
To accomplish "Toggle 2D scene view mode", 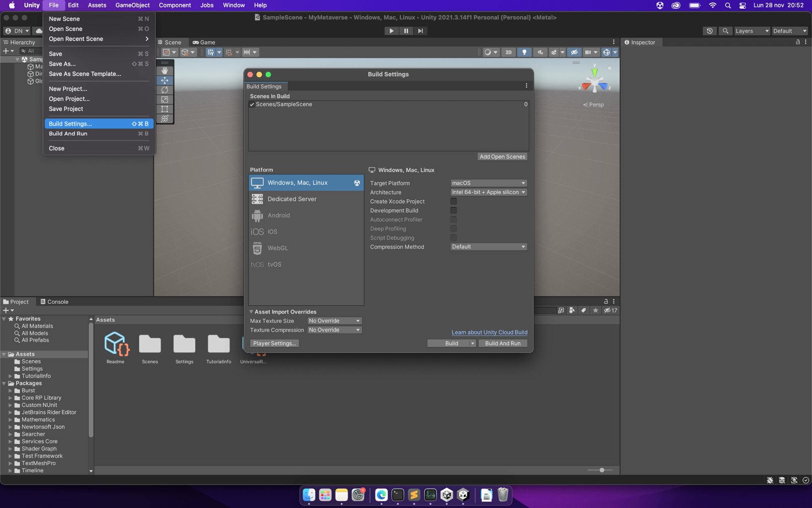I will 508,52.
